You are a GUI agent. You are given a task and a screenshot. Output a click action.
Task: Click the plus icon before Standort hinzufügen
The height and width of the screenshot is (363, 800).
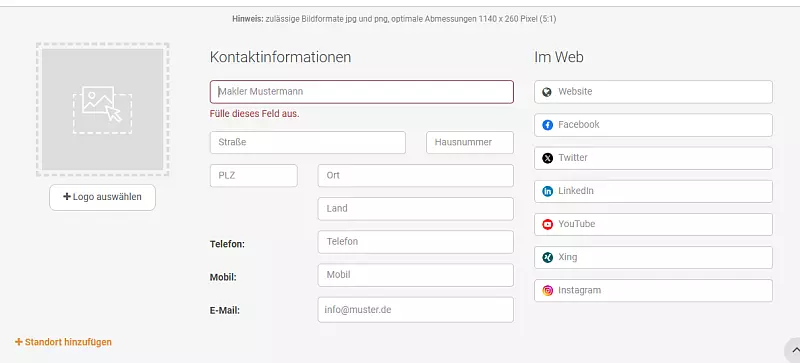click(x=19, y=342)
